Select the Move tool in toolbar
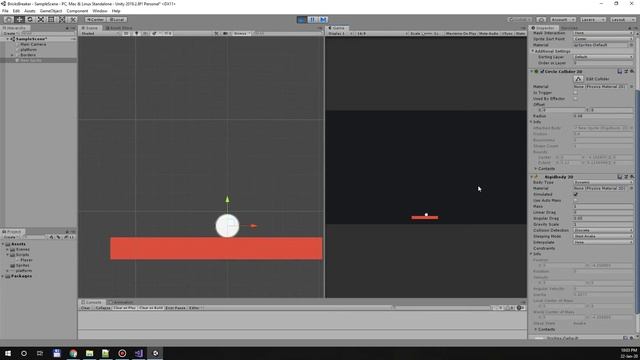Viewport: 640px width, 360px height. 19,19
